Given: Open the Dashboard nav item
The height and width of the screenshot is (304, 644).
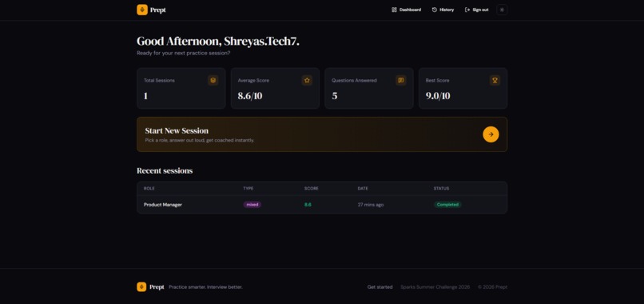Looking at the screenshot, I should click(406, 10).
